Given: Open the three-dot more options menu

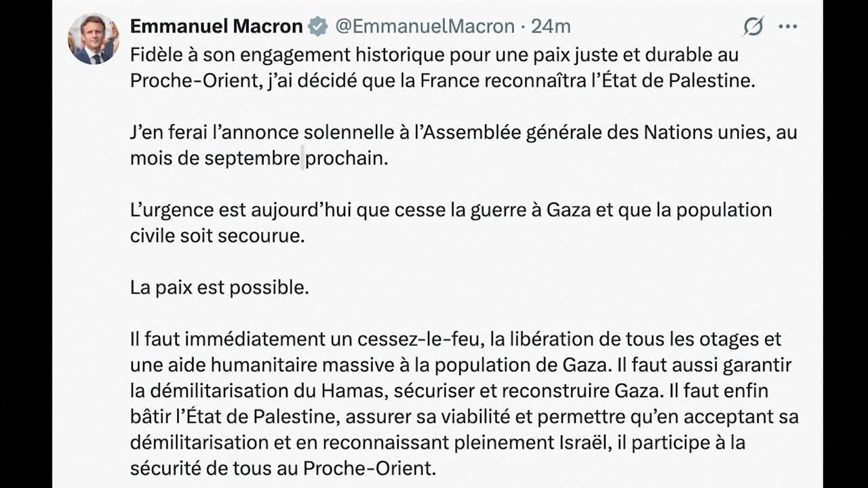Looking at the screenshot, I should point(788,26).
